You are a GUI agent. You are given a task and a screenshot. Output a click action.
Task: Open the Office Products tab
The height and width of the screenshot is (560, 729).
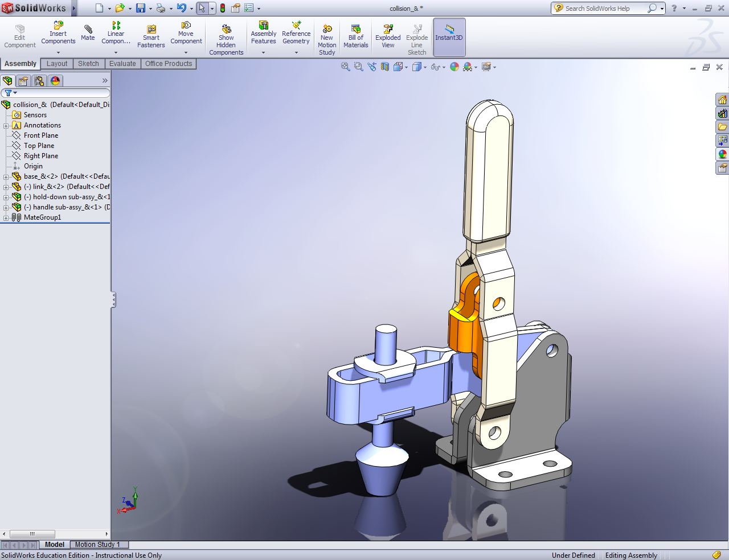(169, 64)
